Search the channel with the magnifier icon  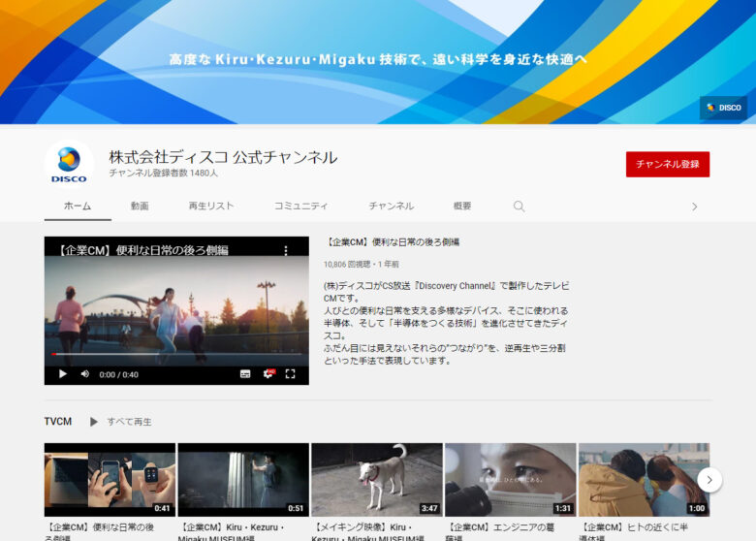(519, 207)
